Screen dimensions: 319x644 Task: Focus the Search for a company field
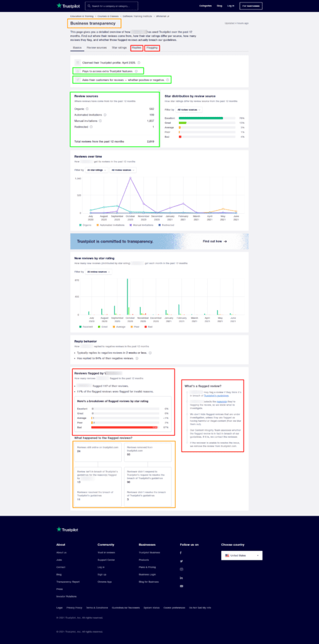(112, 6)
